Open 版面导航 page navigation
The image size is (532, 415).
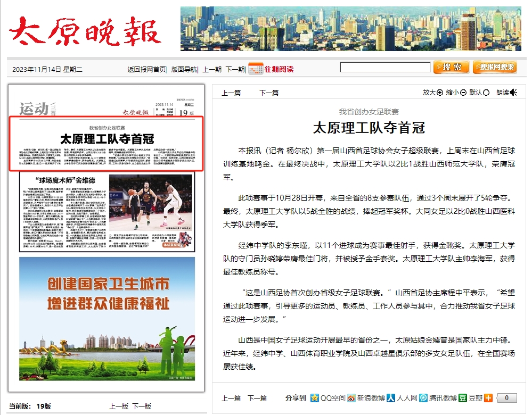(x=185, y=69)
